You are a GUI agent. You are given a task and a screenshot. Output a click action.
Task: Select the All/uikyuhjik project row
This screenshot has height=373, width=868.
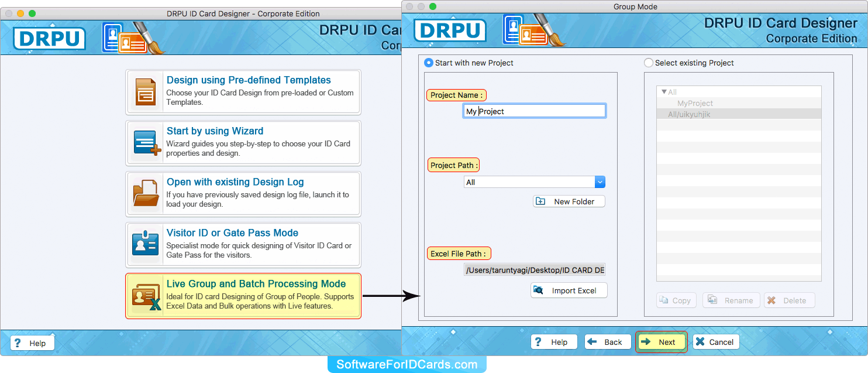[739, 114]
